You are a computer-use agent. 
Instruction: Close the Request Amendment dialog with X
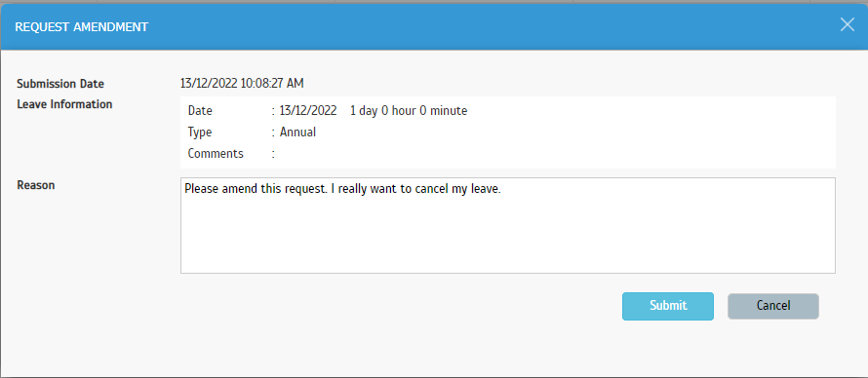(847, 25)
